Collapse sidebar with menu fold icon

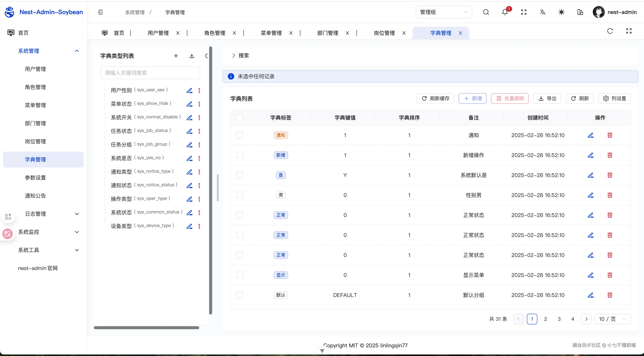tap(100, 12)
